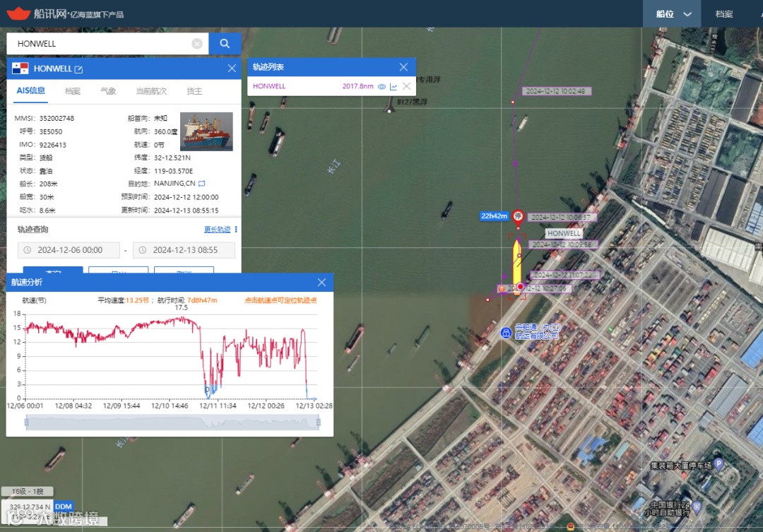Remove HONWELL track with the X icon
Image resolution: width=763 pixels, height=532 pixels.
click(x=407, y=86)
